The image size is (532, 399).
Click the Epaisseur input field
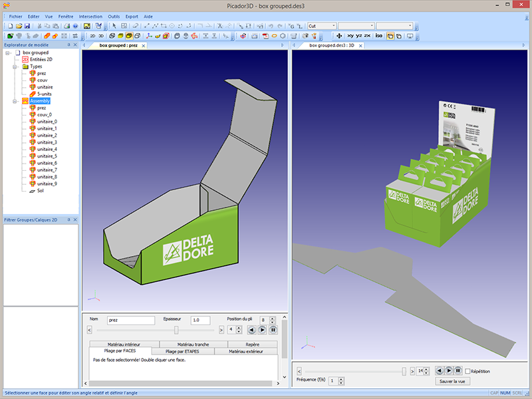point(200,321)
